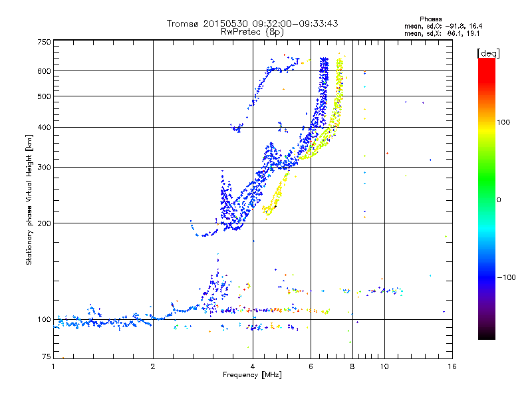Click the y-axis tick label "300"

click(x=44, y=168)
